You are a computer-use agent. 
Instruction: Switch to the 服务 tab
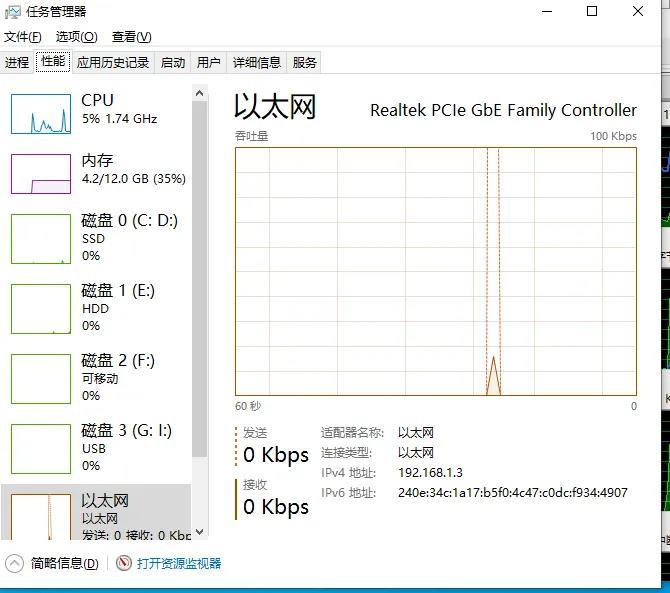[x=304, y=63]
